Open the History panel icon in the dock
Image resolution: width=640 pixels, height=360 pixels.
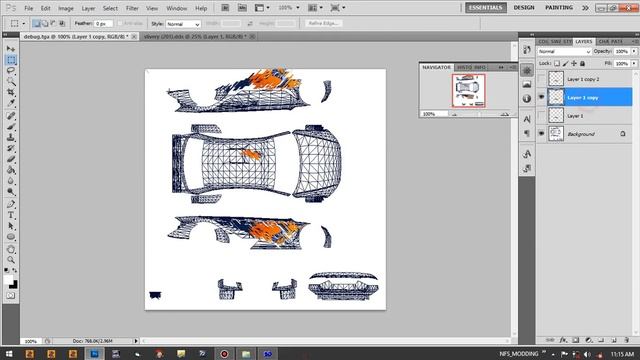[x=527, y=50]
